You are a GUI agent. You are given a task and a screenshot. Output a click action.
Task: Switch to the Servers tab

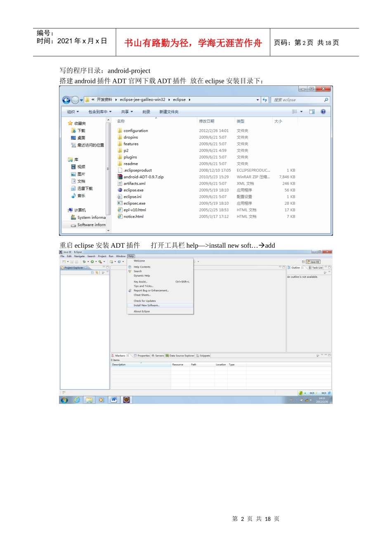(x=158, y=356)
